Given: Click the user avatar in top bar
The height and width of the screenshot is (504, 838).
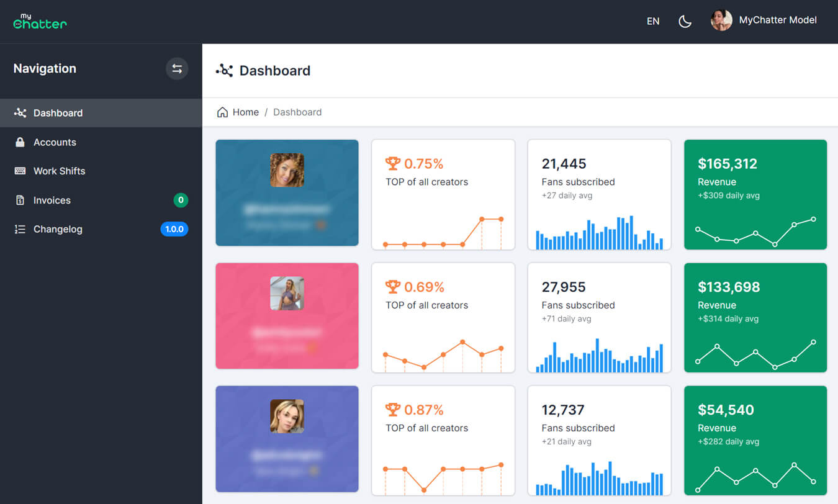Looking at the screenshot, I should [721, 20].
